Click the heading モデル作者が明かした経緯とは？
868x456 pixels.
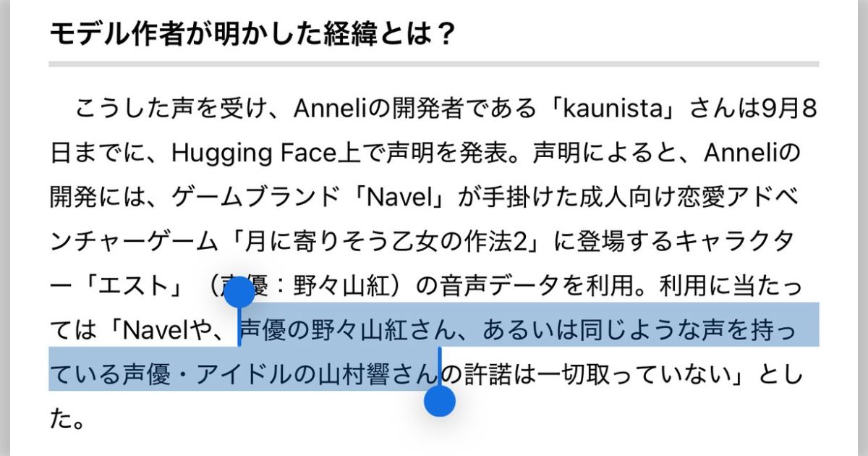point(252,33)
